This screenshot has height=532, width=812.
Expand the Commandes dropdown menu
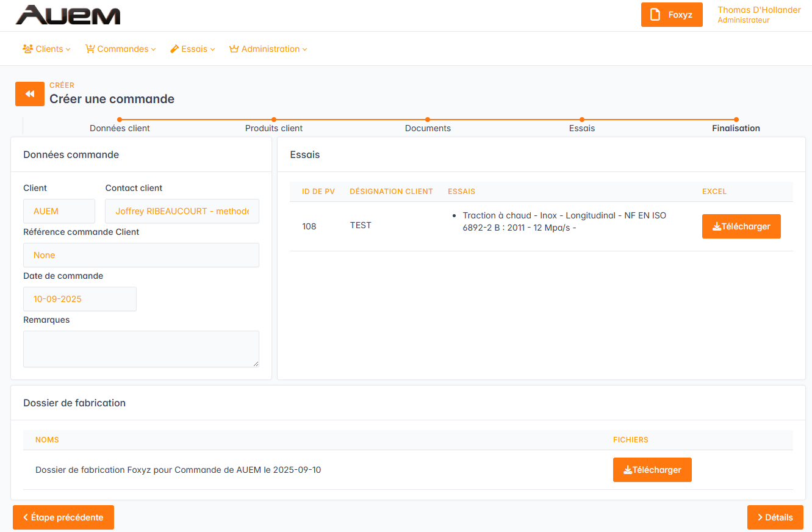tap(126, 49)
